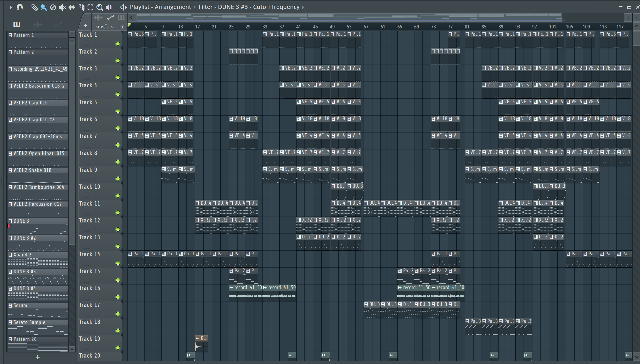The height and width of the screenshot is (364, 640).
Task: Select the Slice tool
Action: point(81,7)
